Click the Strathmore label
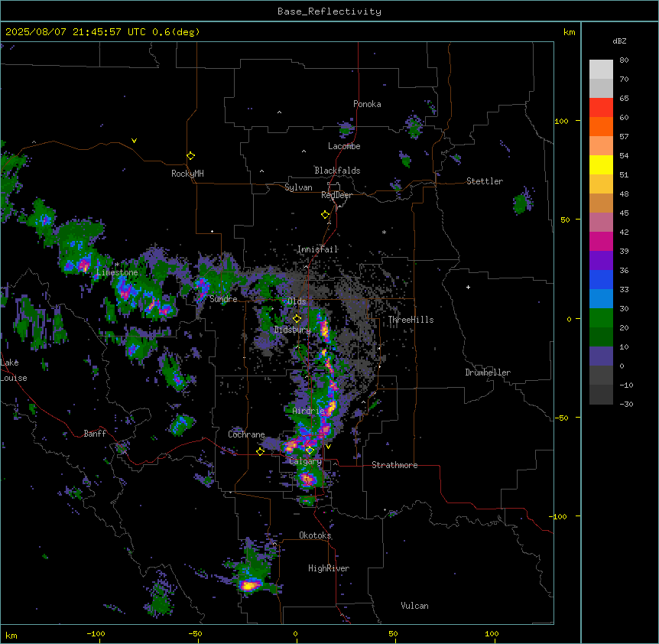 394,465
